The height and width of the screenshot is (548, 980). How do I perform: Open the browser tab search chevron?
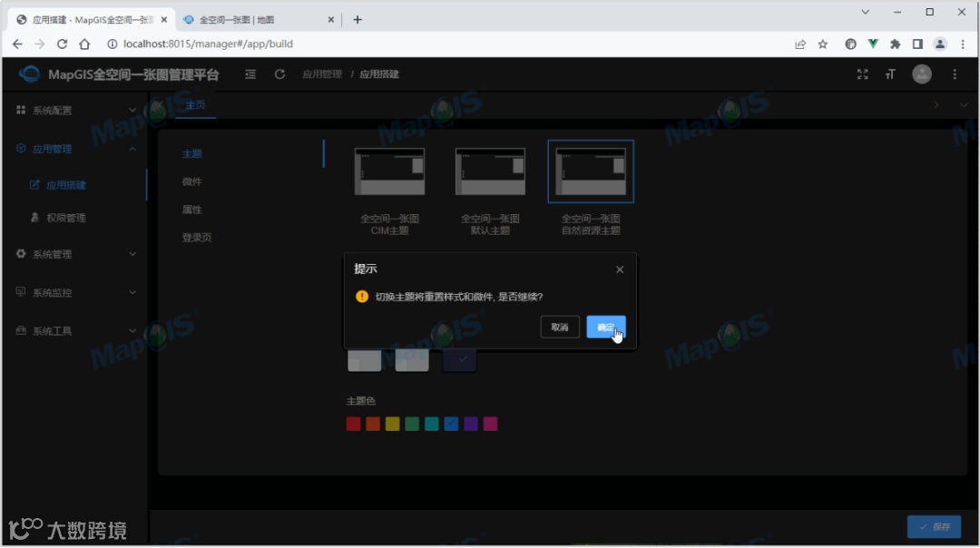point(865,12)
